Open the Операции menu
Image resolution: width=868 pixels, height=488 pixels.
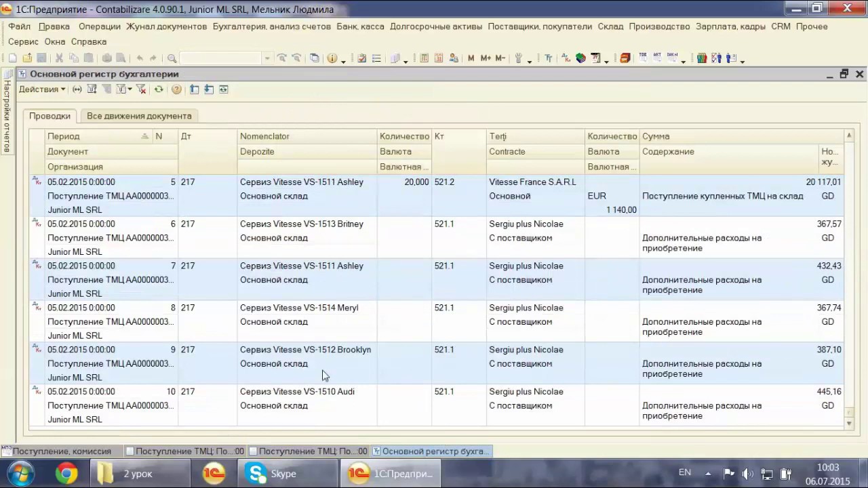(x=99, y=26)
